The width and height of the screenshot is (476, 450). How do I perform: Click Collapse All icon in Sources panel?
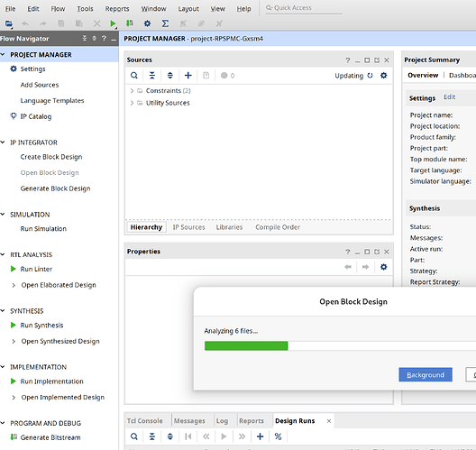(152, 76)
